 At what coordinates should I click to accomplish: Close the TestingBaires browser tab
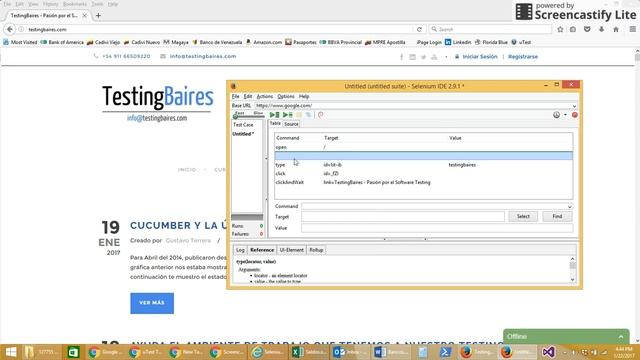point(84,16)
